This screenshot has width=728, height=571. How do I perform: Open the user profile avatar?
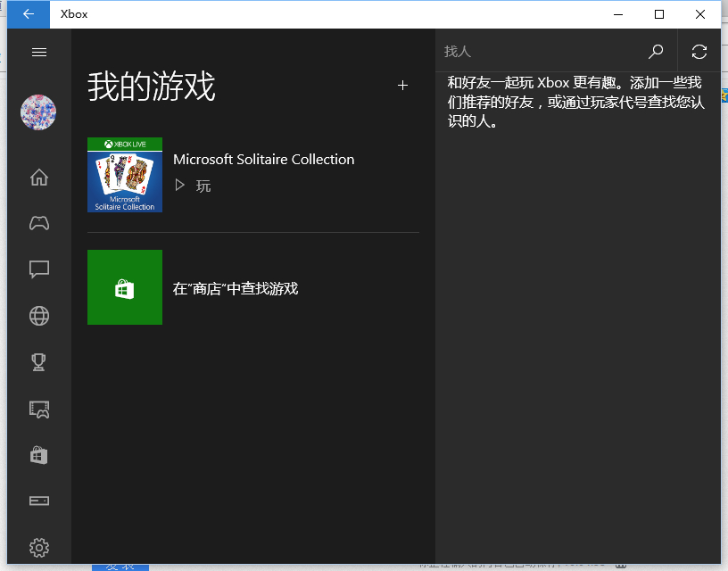click(x=38, y=112)
